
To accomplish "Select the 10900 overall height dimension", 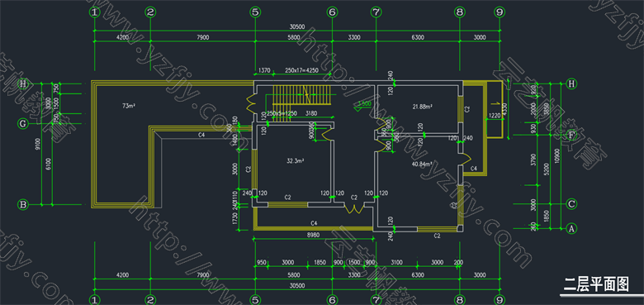I will [556, 156].
